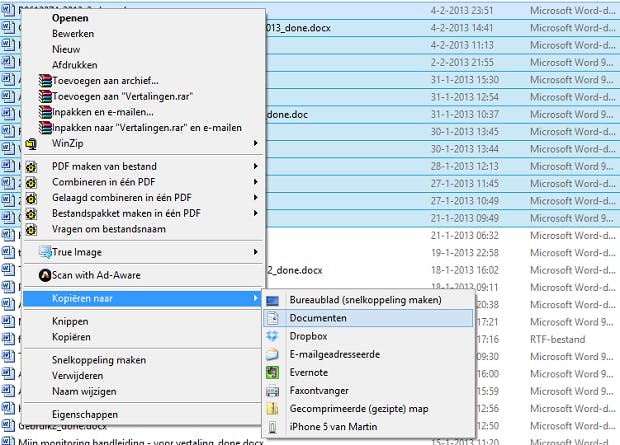Click the Bureaublad desktop icon in the submenu
The image size is (620, 445).
pyautogui.click(x=272, y=301)
